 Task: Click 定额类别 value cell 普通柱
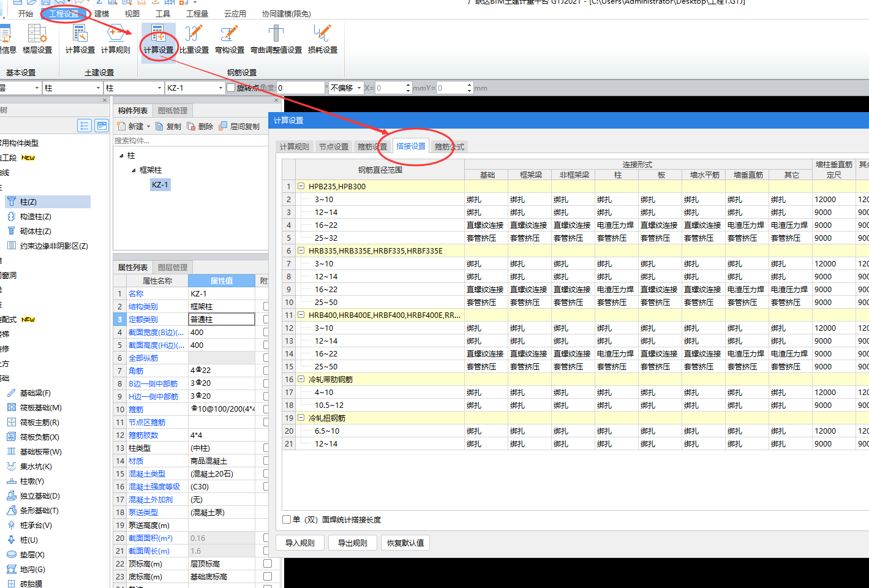(222, 319)
